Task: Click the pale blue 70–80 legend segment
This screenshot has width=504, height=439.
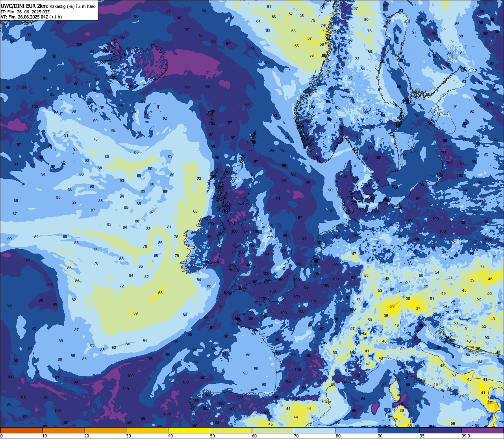Action: click(315, 430)
